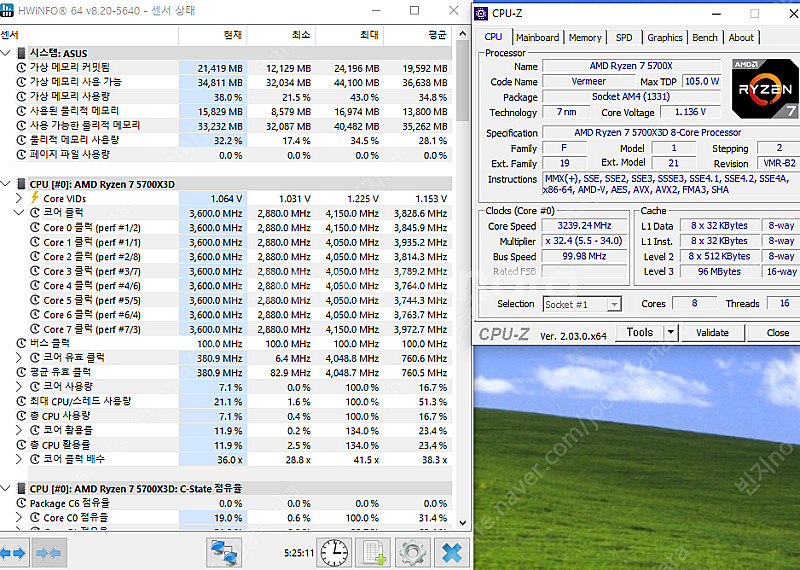Viewport: 800px width, 570px height.
Task: Click the CPU-Z Name field AMD Ryzen 7 5700X
Action: tap(631, 66)
